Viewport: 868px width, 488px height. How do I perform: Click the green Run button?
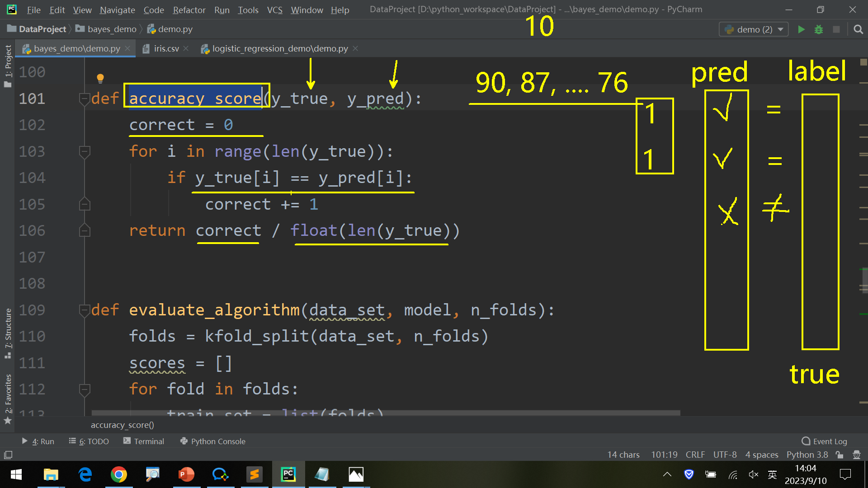pyautogui.click(x=801, y=29)
